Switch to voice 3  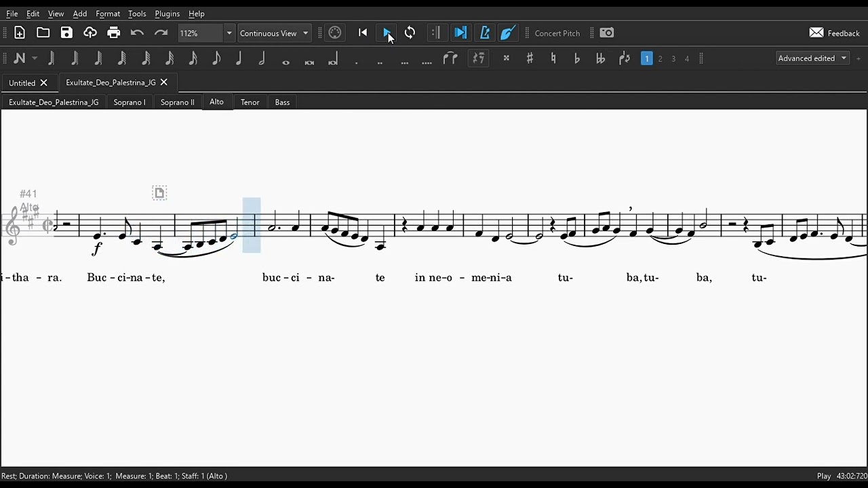673,59
